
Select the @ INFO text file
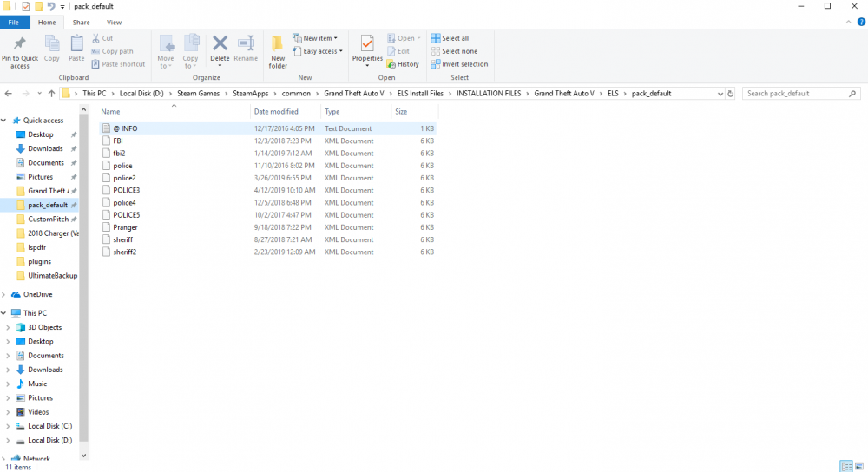click(268, 128)
